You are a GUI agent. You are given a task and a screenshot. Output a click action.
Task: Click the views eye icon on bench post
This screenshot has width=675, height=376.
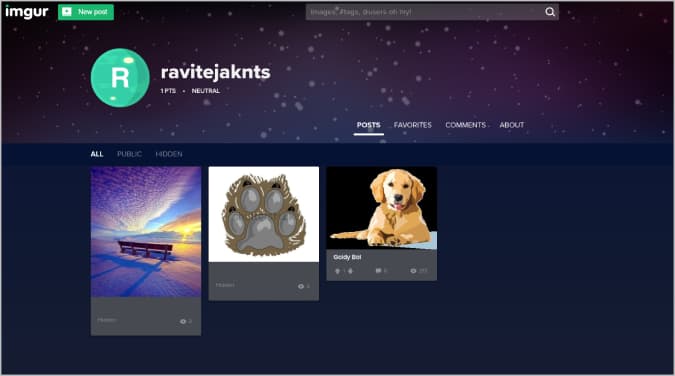tap(183, 321)
